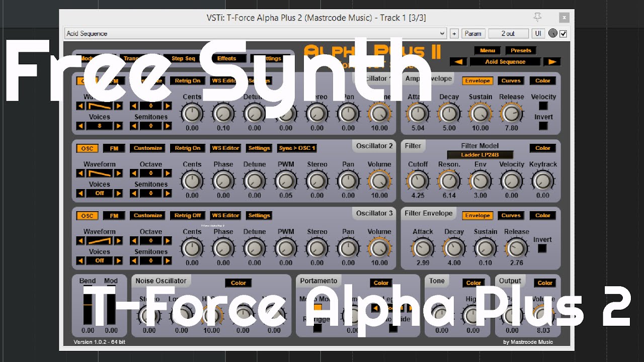
Task: Click next preset orange right arrow
Action: pyautogui.click(x=552, y=62)
